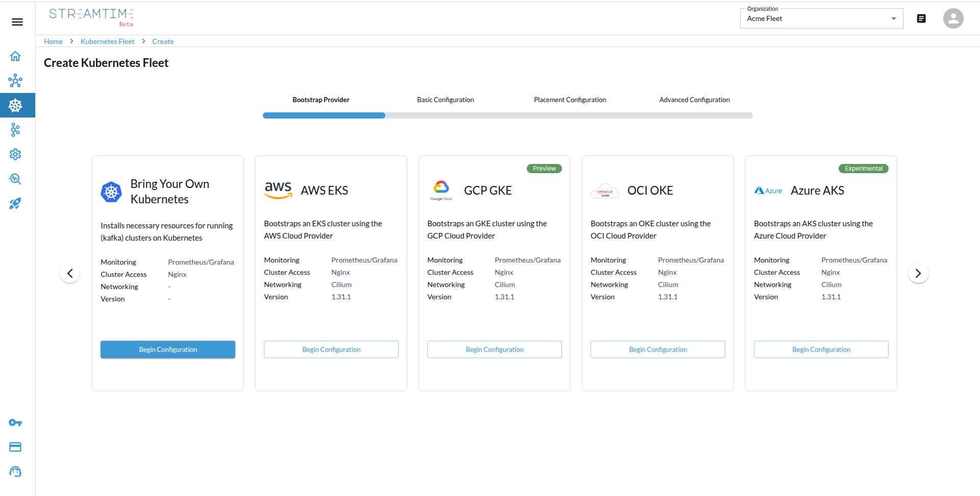Begin Configuration for Azure AKS
This screenshot has width=980, height=496.
click(x=821, y=349)
